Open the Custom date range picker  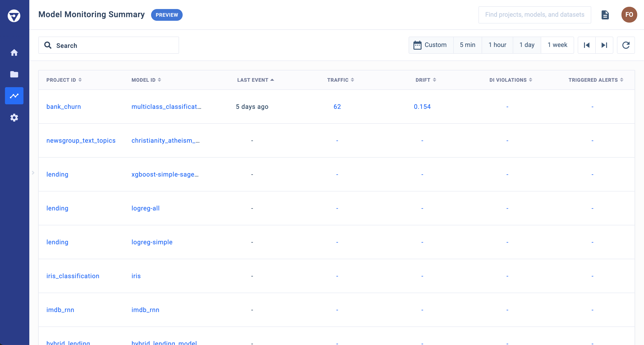pos(431,45)
